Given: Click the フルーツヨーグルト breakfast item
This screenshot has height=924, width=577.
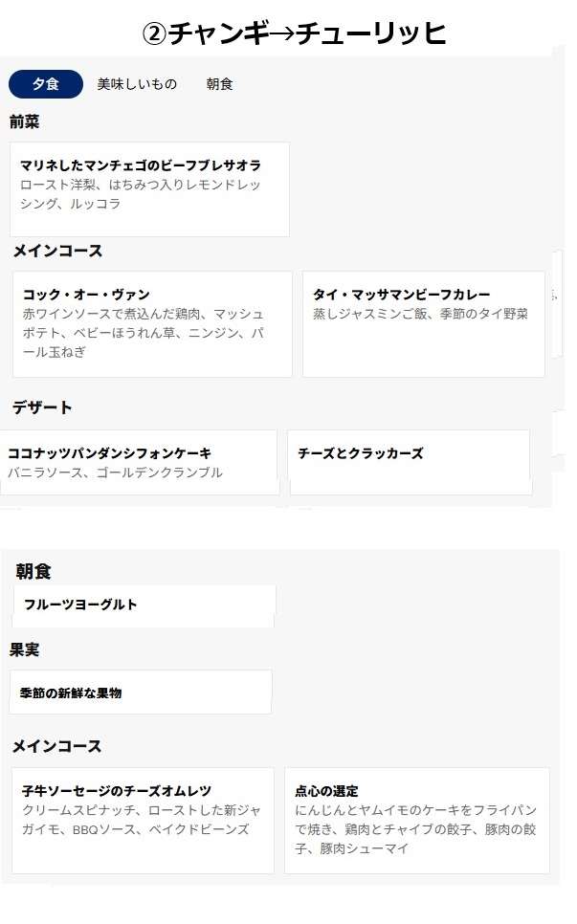Looking at the screenshot, I should [x=144, y=605].
